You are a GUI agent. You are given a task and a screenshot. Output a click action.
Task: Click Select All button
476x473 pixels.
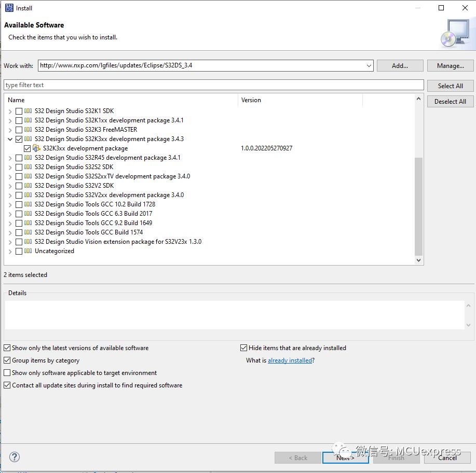point(450,86)
